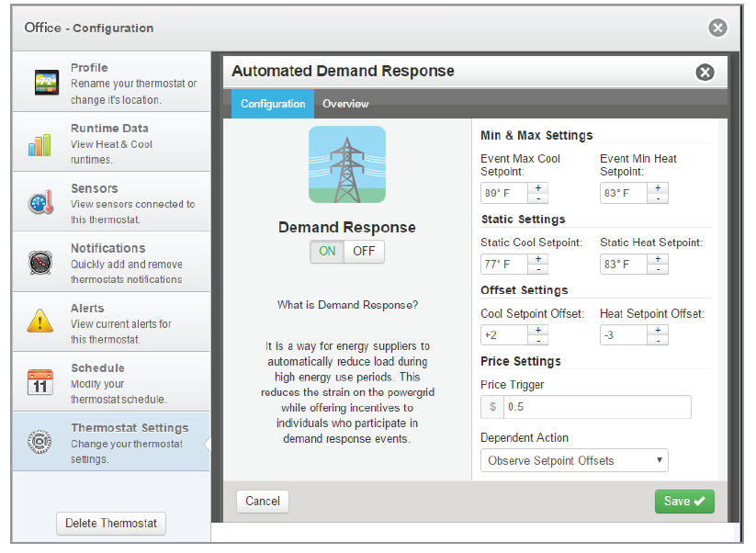The width and height of the screenshot is (756, 553).
Task: Click the Heat Setpoint Offset -3 field
Action: pos(624,335)
